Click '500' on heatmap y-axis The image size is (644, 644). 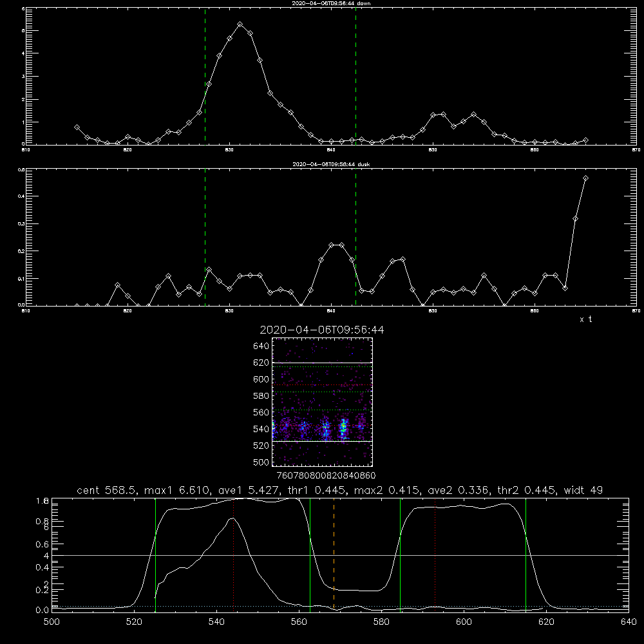pyautogui.click(x=261, y=462)
